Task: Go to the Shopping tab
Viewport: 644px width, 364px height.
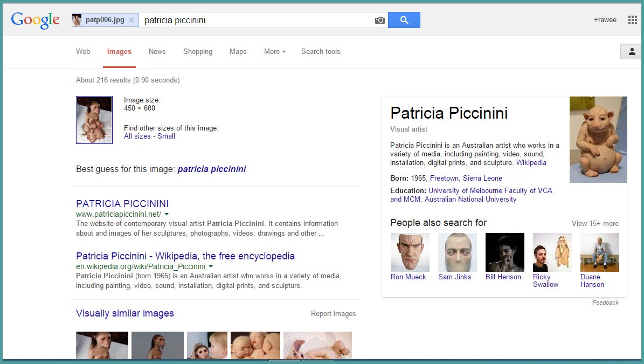Action: [198, 51]
